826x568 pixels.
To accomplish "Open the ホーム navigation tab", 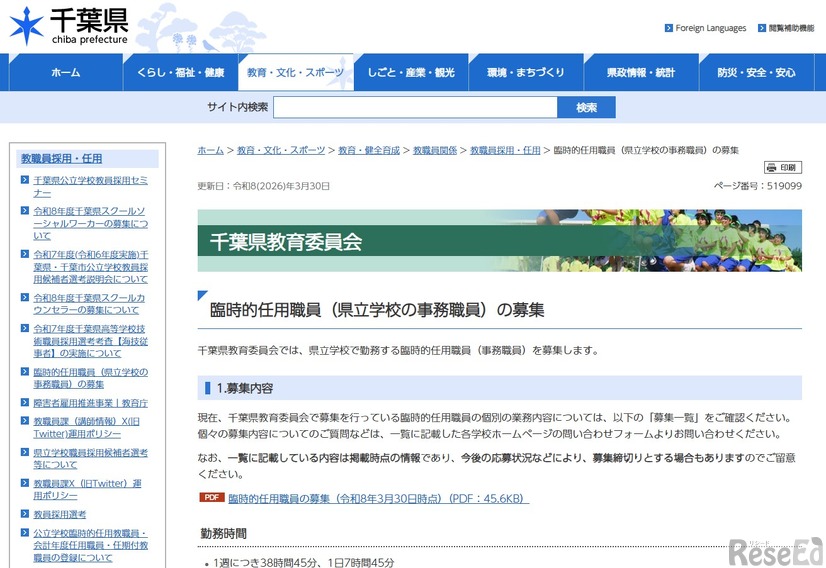I will [x=66, y=72].
